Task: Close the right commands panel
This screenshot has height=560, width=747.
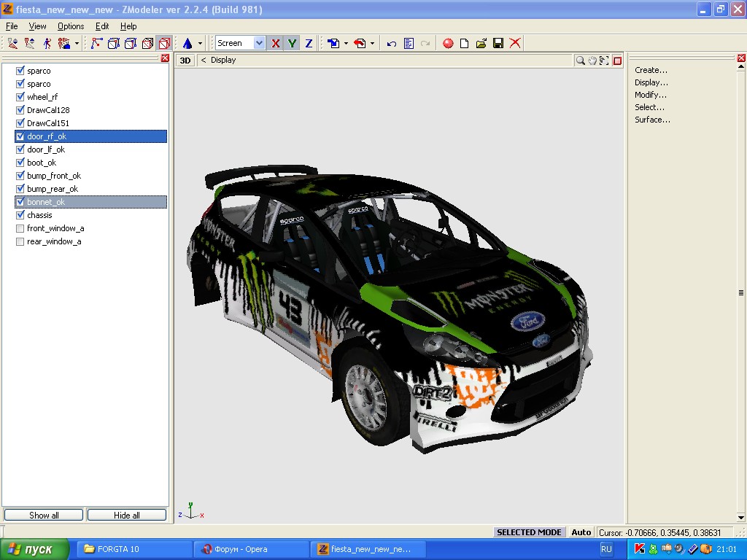Action: pyautogui.click(x=741, y=58)
